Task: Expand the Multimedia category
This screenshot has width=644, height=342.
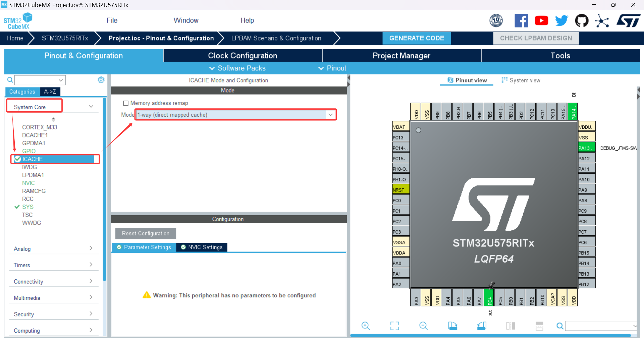Action: click(54, 298)
